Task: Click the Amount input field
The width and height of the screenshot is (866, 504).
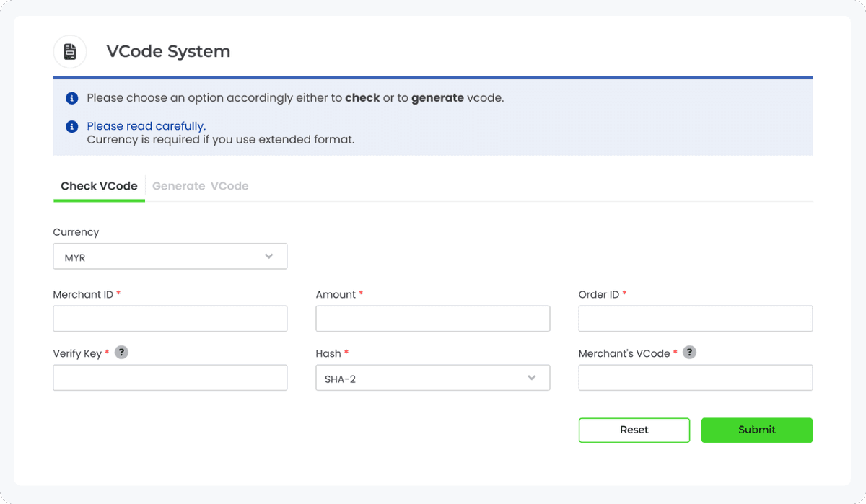Action: point(432,318)
